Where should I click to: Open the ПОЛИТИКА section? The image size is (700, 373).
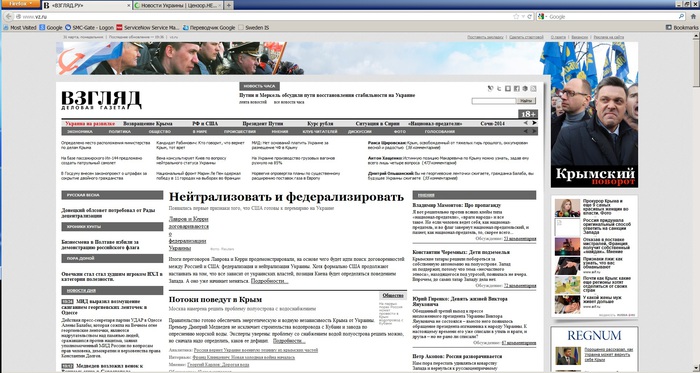click(120, 132)
